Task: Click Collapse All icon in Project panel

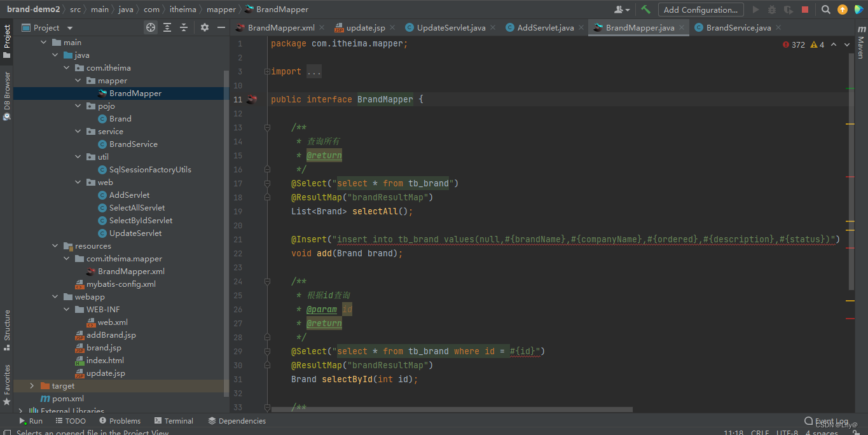Action: [x=184, y=27]
